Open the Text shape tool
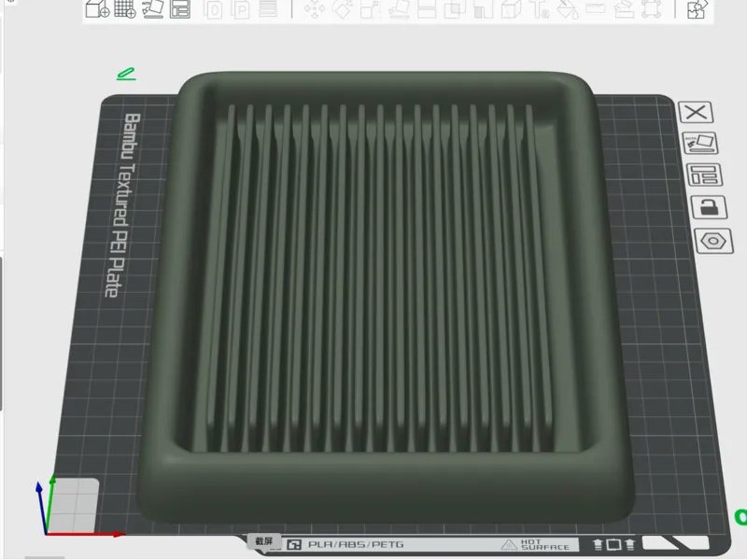Viewport: 747px width, 560px height. [540, 9]
